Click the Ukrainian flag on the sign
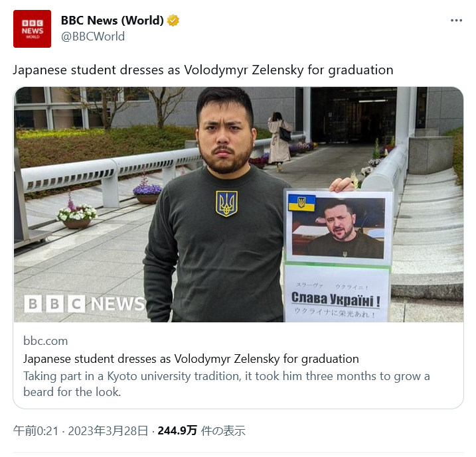Viewport: 476px width, 457px height. pos(301,203)
